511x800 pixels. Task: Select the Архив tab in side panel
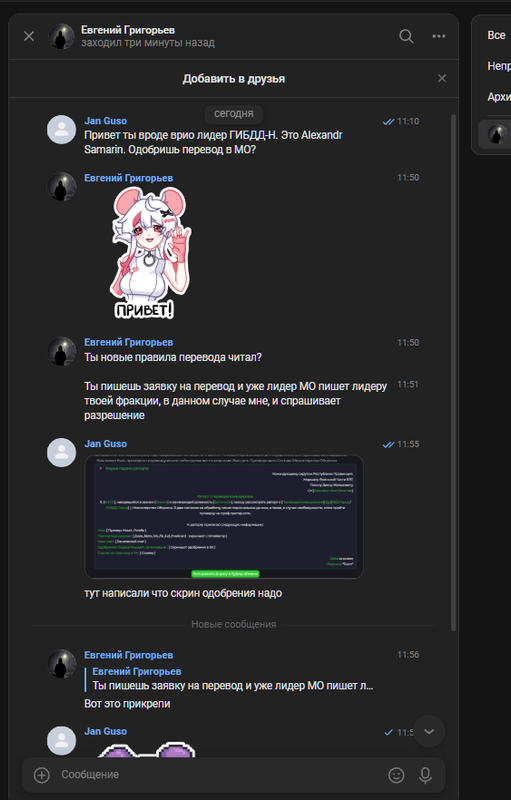point(499,97)
